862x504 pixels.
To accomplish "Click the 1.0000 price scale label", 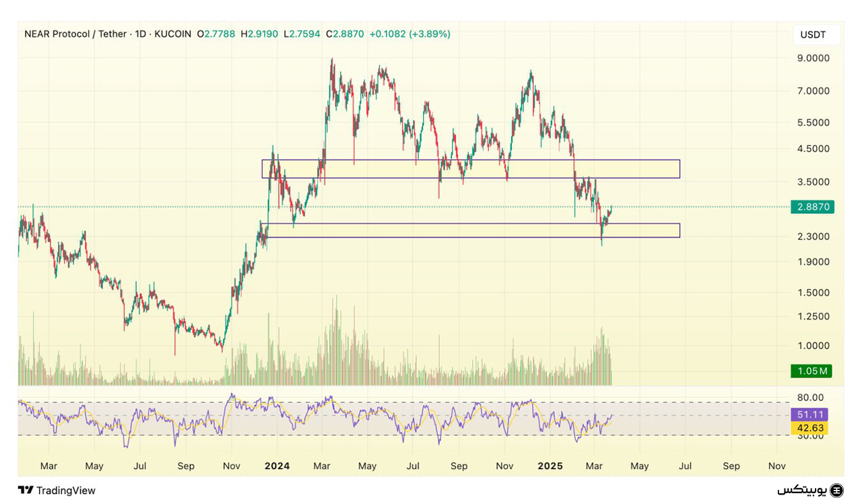I will pos(813,346).
